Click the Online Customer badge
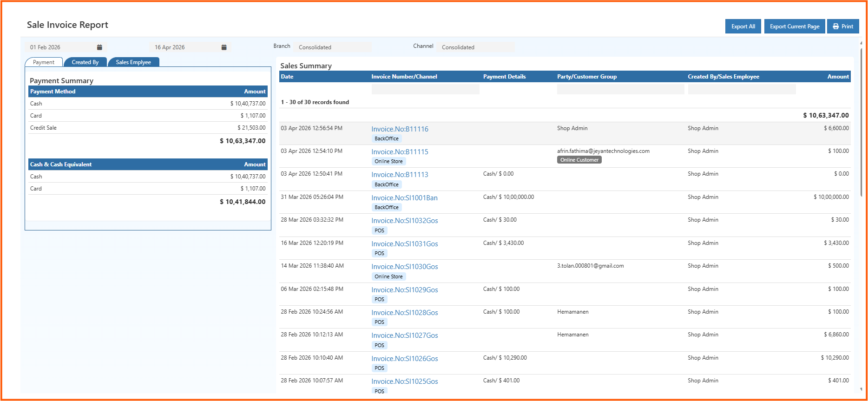868x401 pixels. point(579,160)
